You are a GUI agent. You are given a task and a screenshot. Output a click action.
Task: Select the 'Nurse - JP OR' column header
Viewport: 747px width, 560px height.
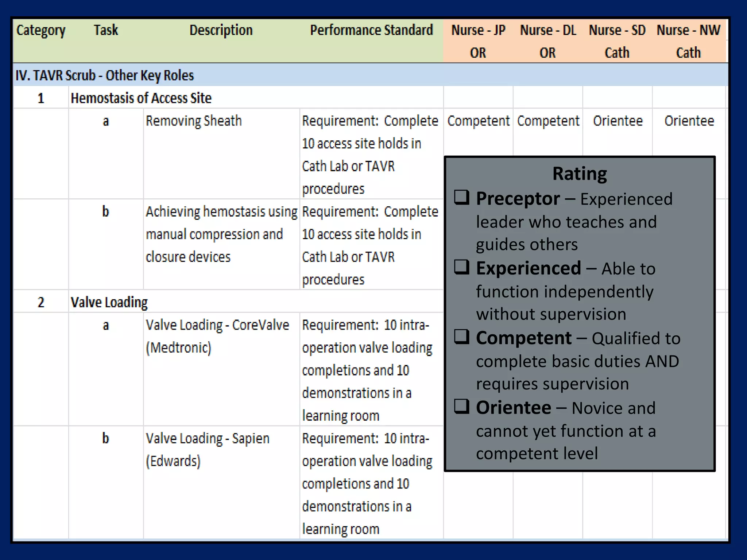478,41
